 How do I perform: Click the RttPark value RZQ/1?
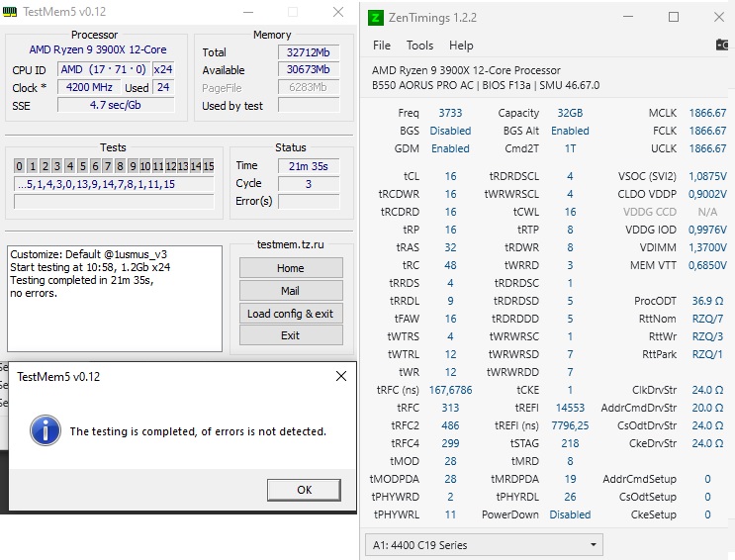click(707, 354)
